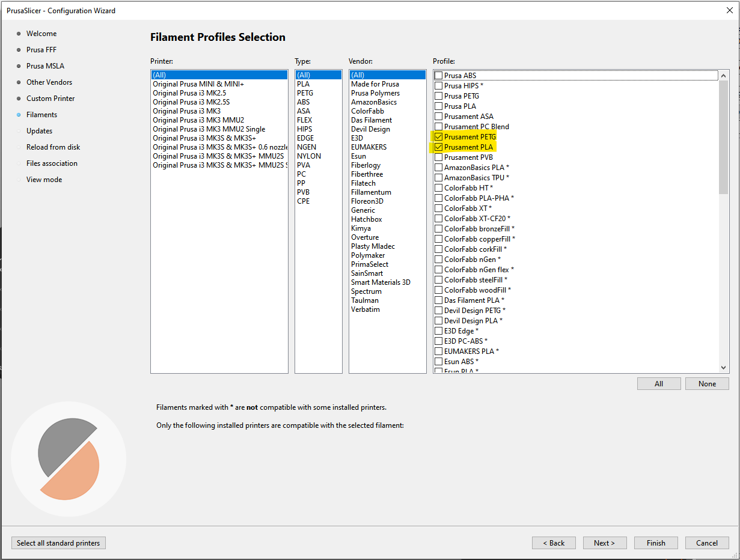Click the profile list scroll down arrow

point(723,368)
